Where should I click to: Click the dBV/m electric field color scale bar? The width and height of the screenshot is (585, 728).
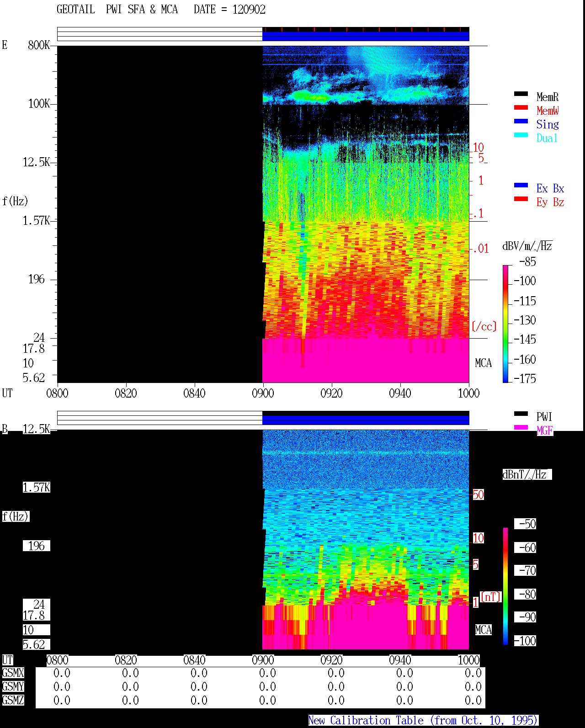click(x=505, y=324)
